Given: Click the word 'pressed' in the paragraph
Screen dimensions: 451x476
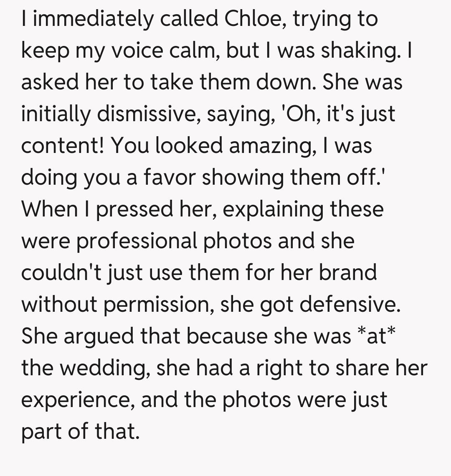Looking at the screenshot, I should tap(134, 209).
